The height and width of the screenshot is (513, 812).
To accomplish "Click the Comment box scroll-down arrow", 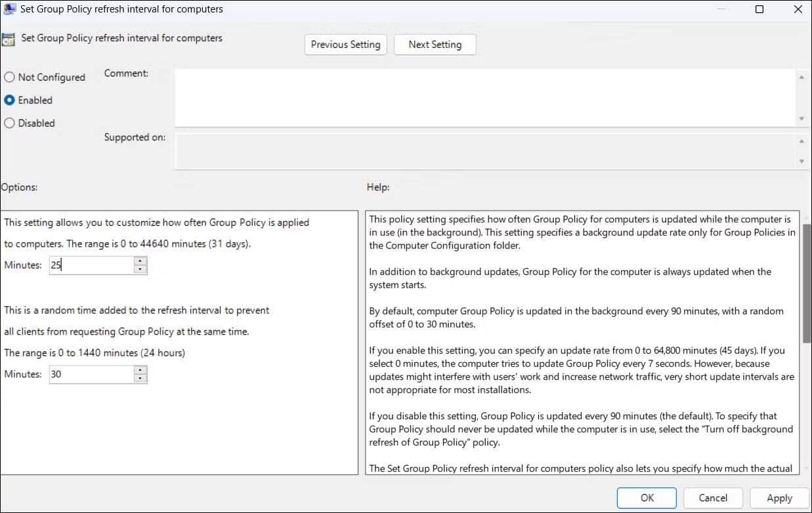I will coord(802,119).
